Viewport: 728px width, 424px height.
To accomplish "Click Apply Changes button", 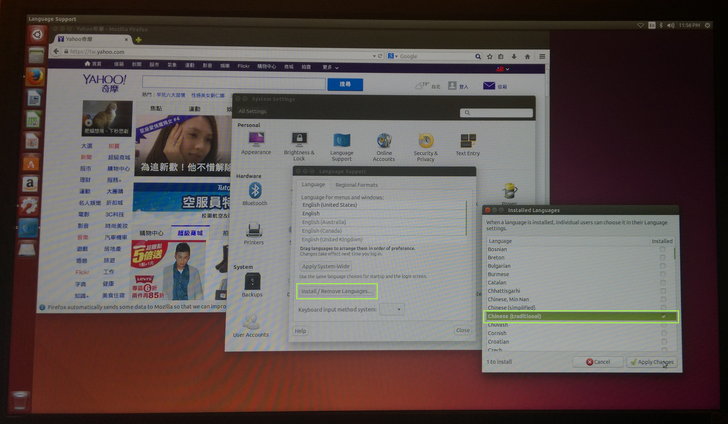I will (x=651, y=362).
